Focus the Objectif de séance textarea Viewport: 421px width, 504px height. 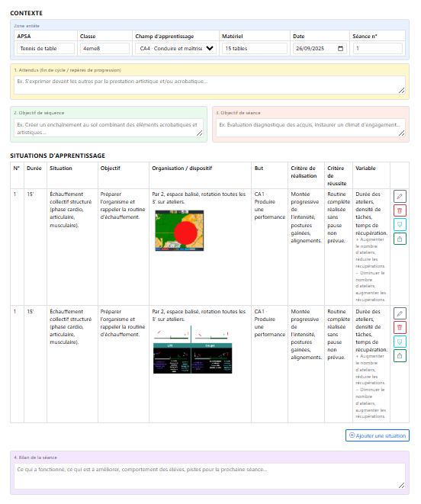[x=310, y=128]
